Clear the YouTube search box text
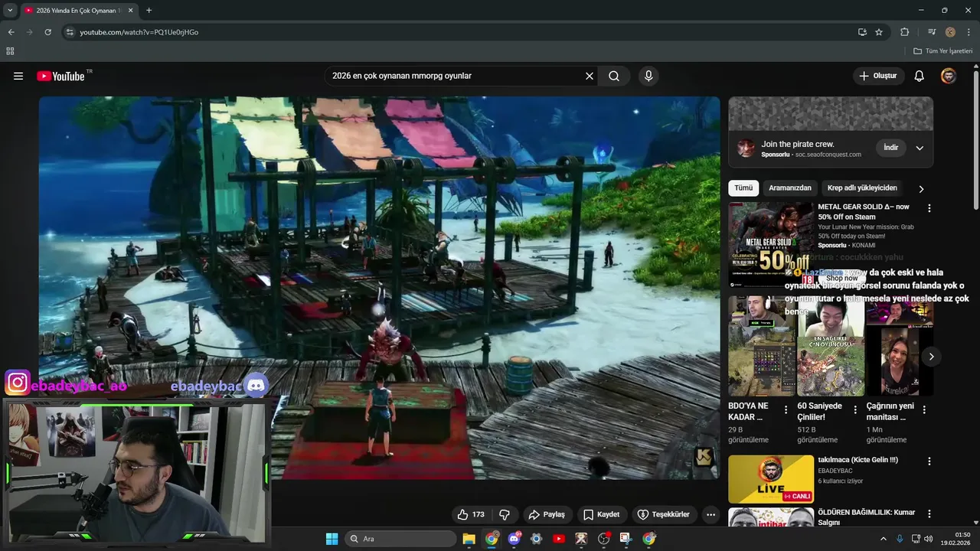The height and width of the screenshot is (551, 980). 590,76
